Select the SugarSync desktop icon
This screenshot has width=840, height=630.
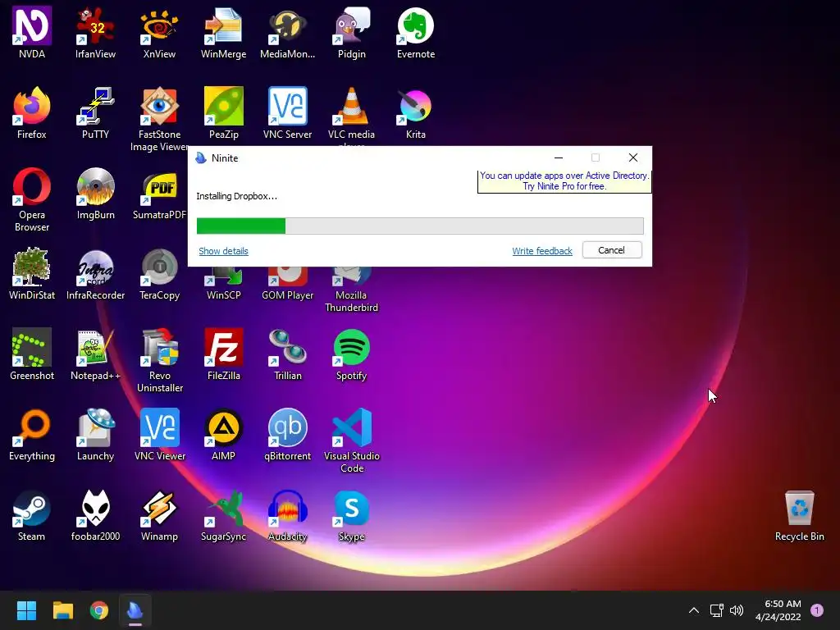(223, 515)
